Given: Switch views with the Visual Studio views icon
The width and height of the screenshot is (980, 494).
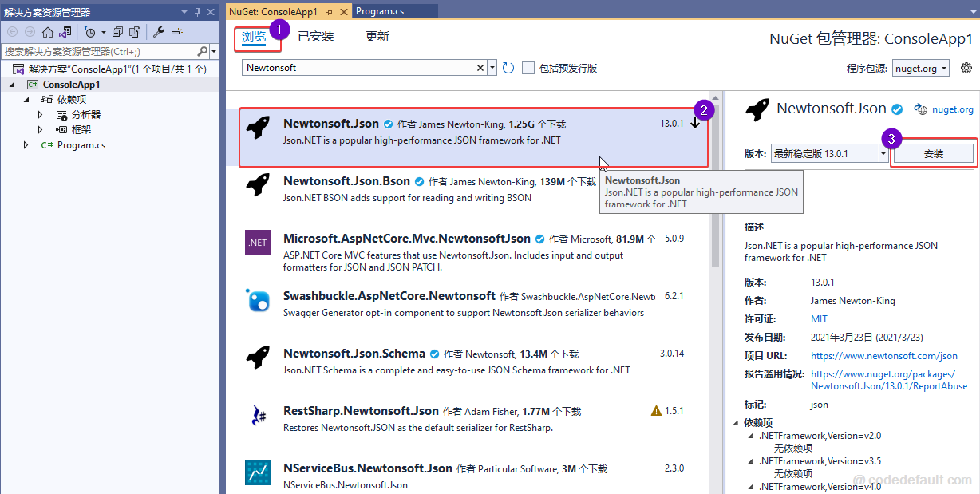Looking at the screenshot, I should pos(65,32).
